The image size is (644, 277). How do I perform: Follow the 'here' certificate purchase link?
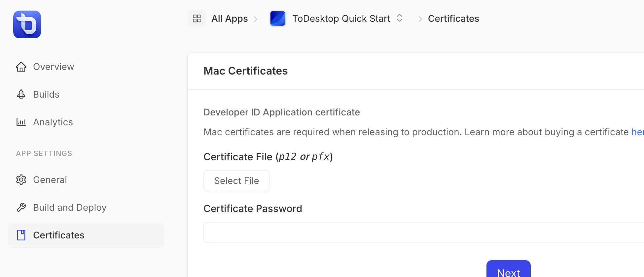point(638,132)
